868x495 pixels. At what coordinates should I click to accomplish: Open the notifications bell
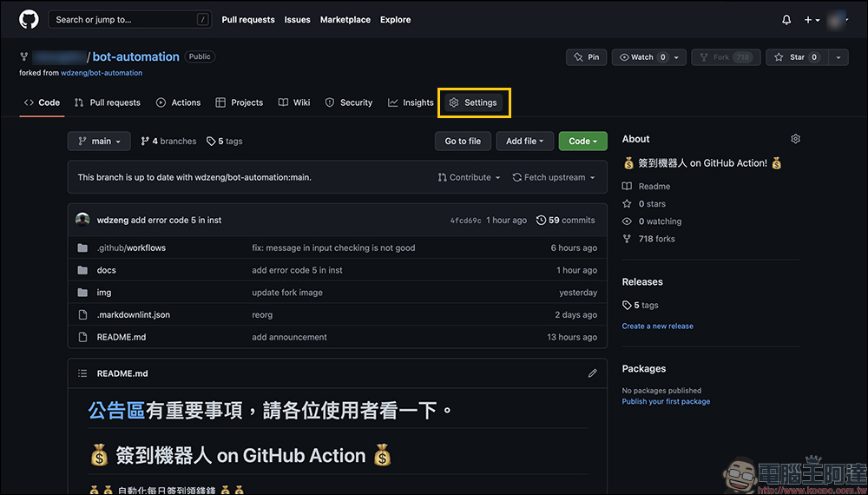pyautogui.click(x=786, y=20)
